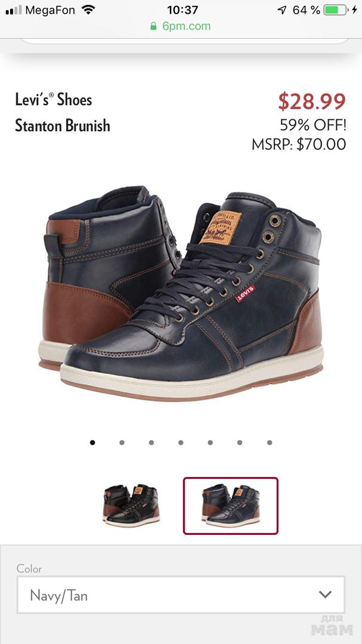The height and width of the screenshot is (644, 362).
Task: Choose the selected navy/tan shoe thumbnail
Action: click(231, 506)
